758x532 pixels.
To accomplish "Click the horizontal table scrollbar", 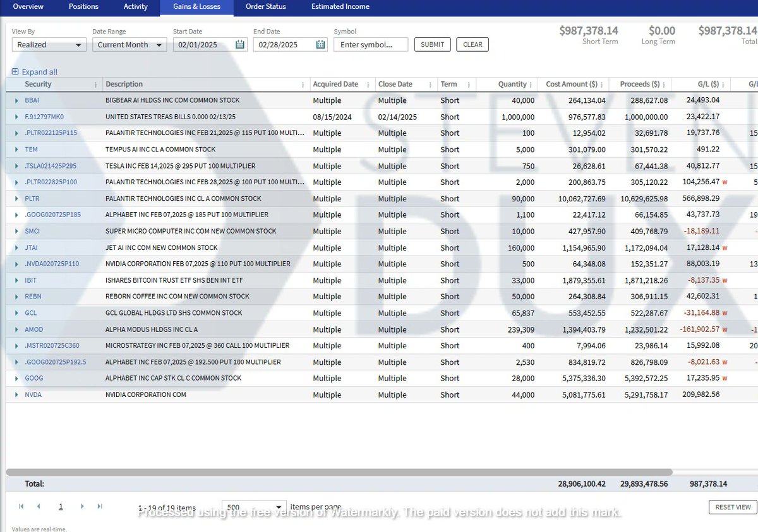I will coord(339,472).
